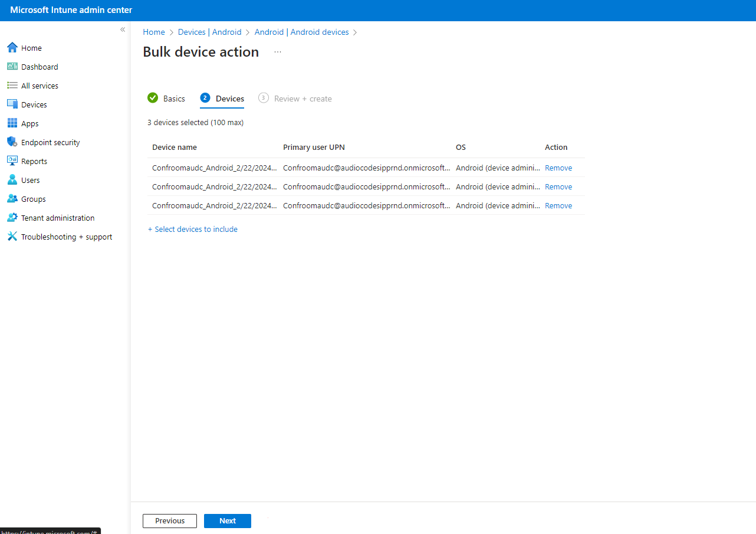Screen dimensions: 756x534
Task: Open Devices in the sidebar menu
Action: pyautogui.click(x=34, y=104)
